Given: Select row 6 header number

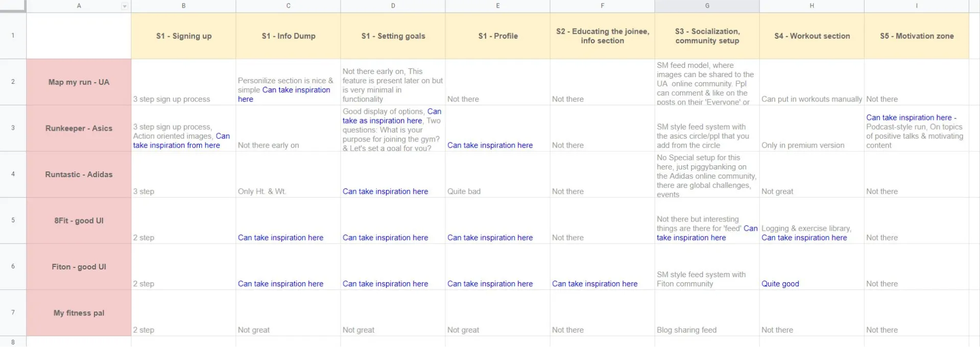Looking at the screenshot, I should (x=13, y=266).
